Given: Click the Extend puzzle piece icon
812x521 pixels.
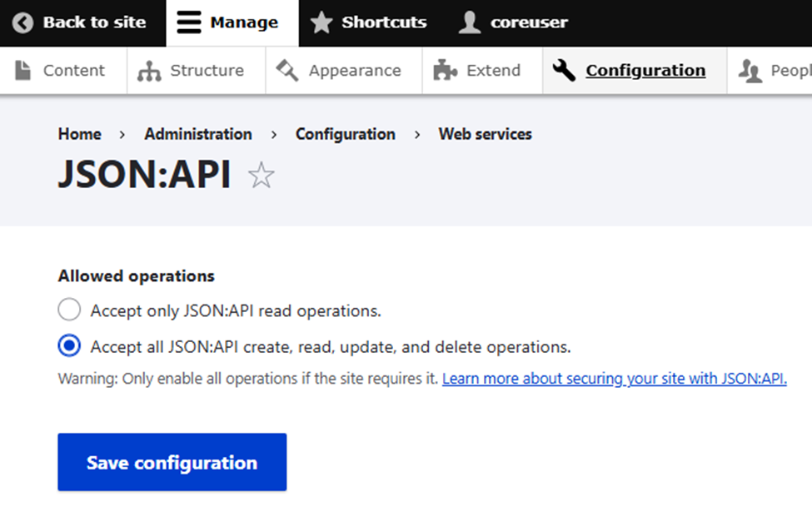Looking at the screenshot, I should click(x=446, y=71).
